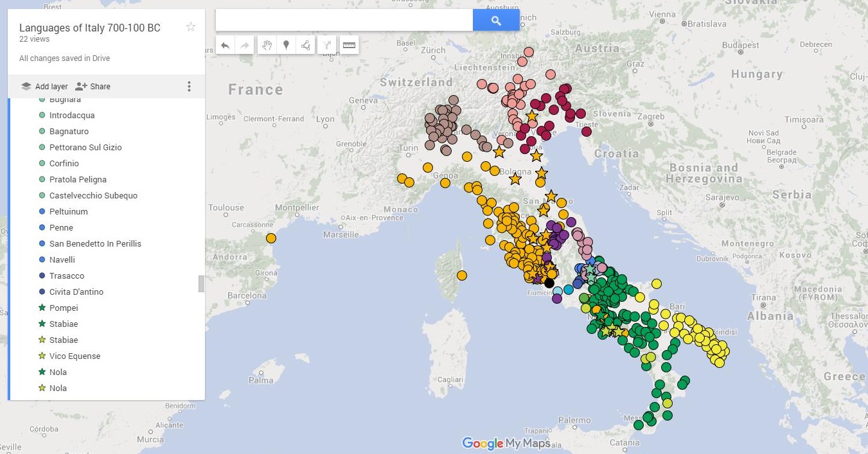The height and width of the screenshot is (454, 868).
Task: Open the three-dot map options menu
Action: click(x=189, y=87)
